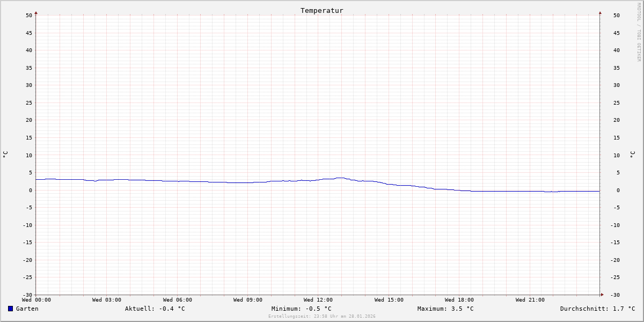Select the Garten legend label
Screen dimensions: 644x322
pyautogui.click(x=27, y=309)
